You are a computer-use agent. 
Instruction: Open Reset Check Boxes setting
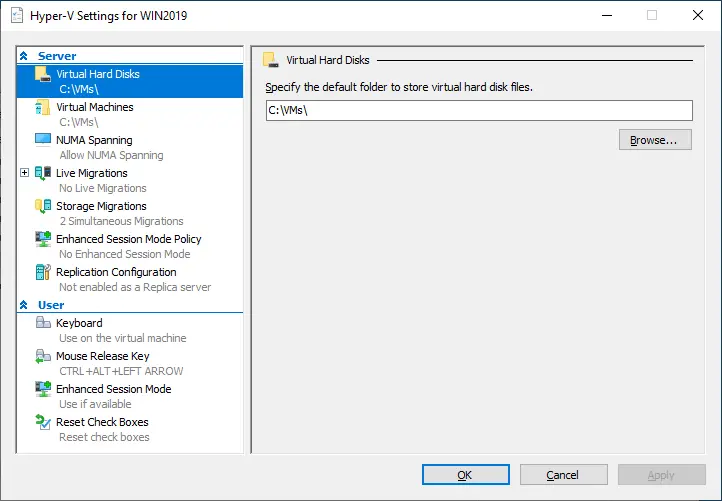[x=130, y=429]
